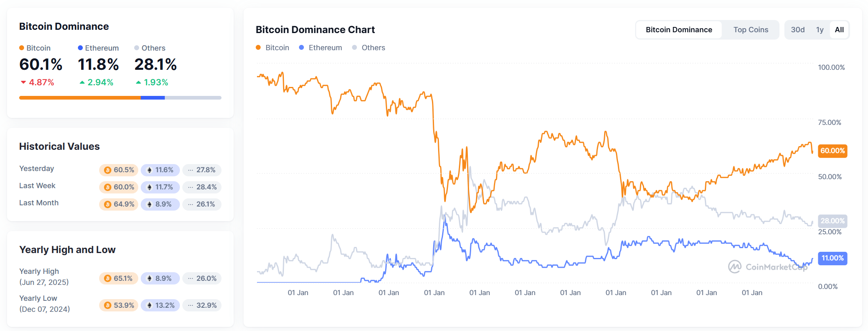Screen dimensions: 868x331
Task: Click the Bitcoin icon in the Last Month row
Action: tap(107, 204)
